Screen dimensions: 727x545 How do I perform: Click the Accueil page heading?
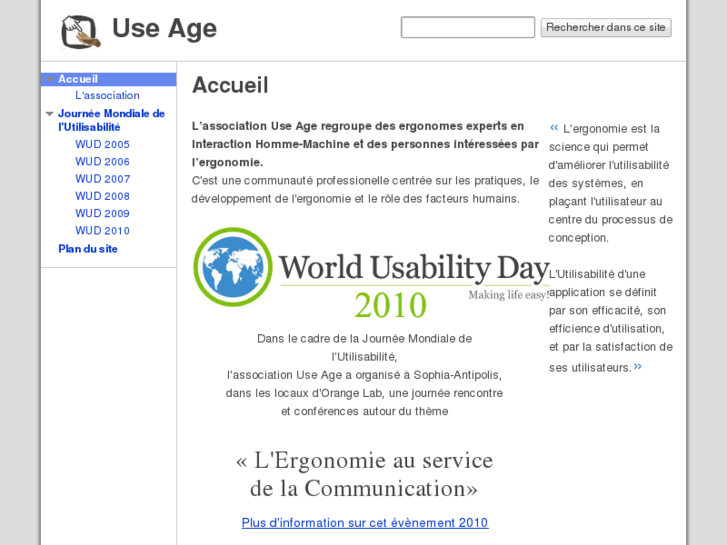tap(230, 85)
